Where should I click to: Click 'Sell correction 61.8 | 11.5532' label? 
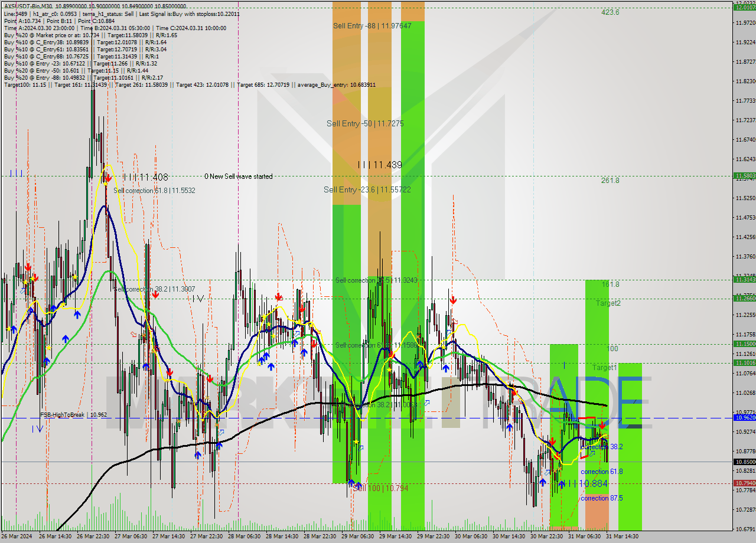point(154,191)
